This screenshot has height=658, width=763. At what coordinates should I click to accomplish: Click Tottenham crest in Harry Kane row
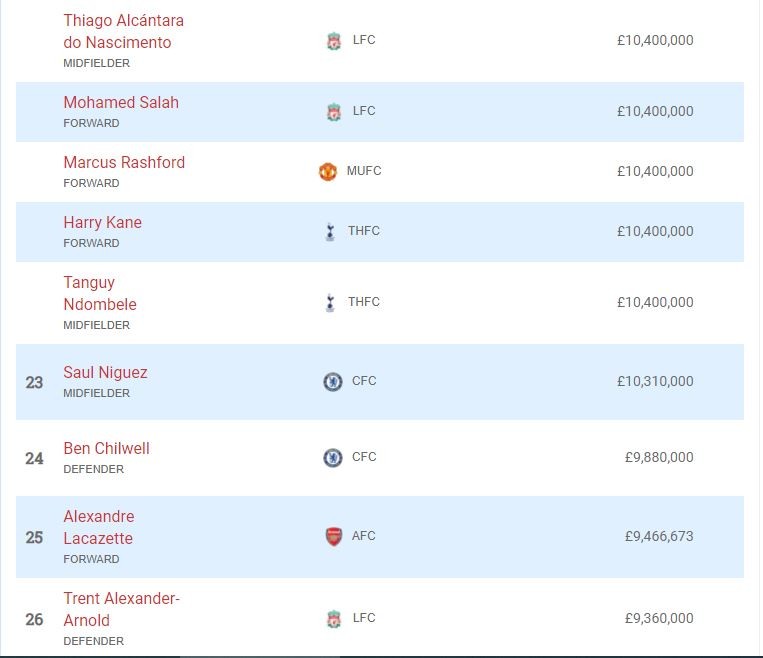330,232
